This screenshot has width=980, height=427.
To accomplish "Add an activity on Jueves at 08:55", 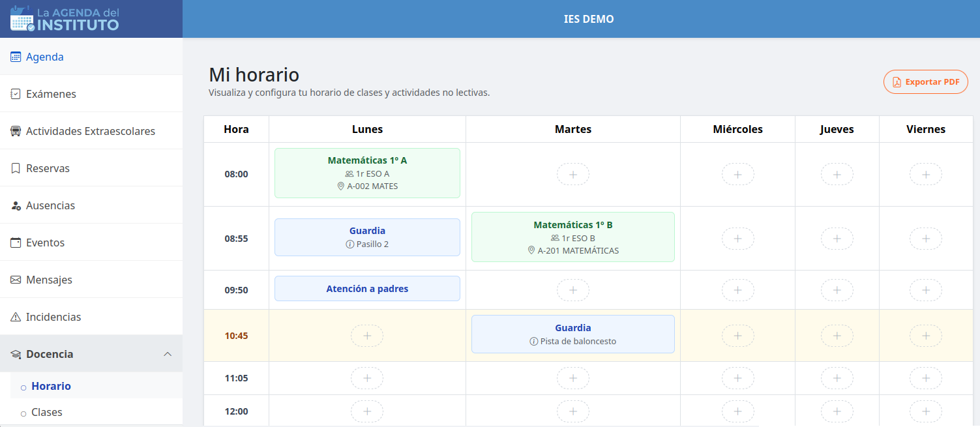I will tap(837, 239).
